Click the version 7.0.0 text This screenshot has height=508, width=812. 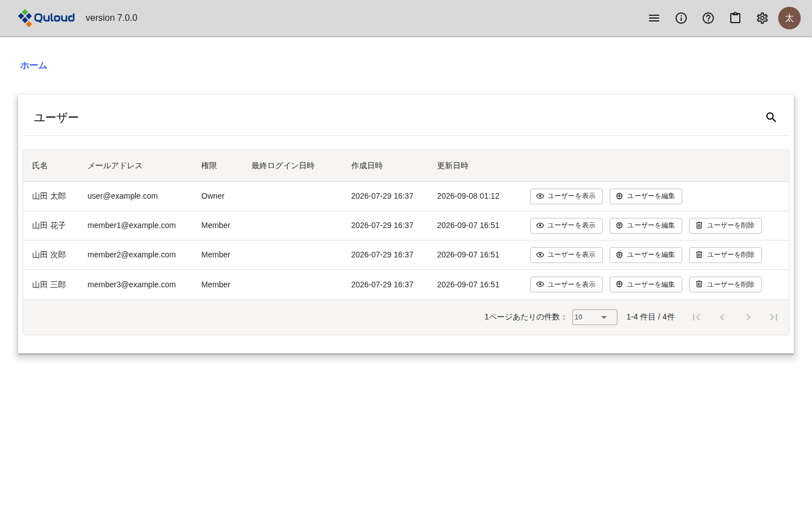coord(112,18)
